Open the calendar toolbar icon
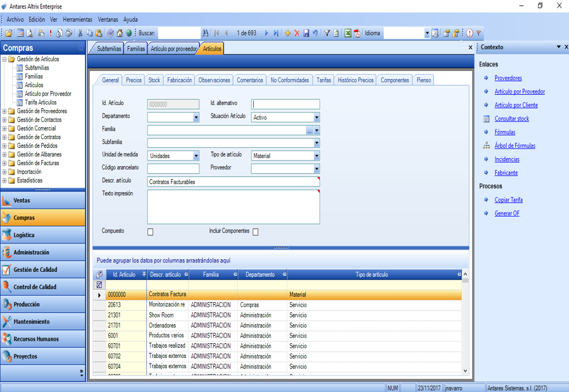 [20, 33]
